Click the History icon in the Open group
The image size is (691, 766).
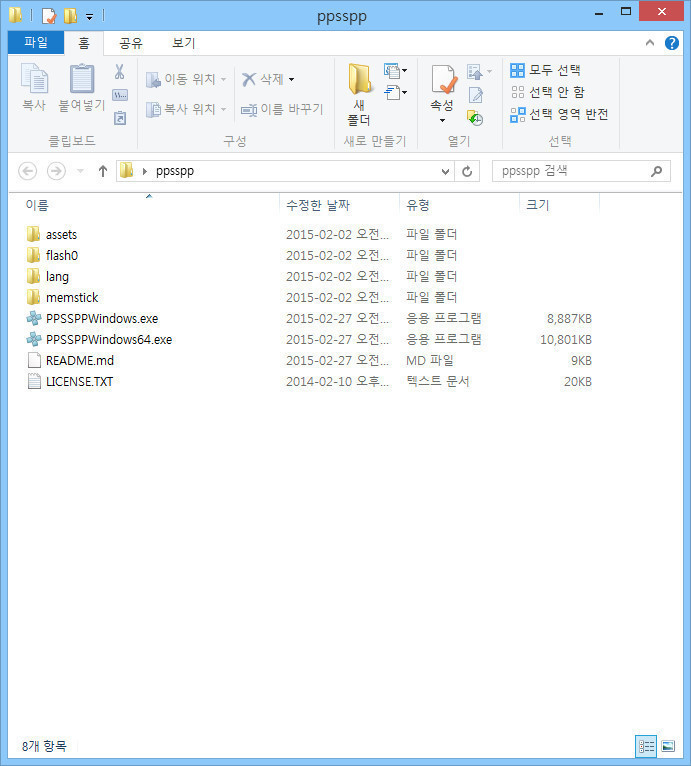[x=475, y=118]
